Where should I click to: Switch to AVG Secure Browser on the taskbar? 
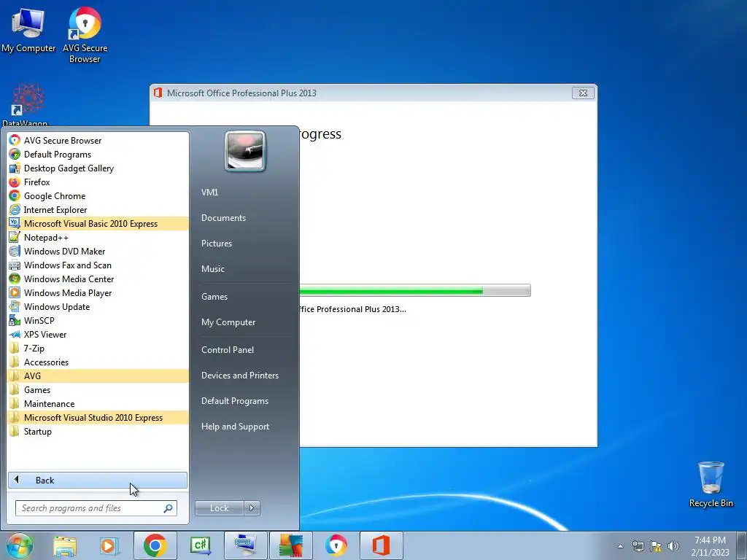tap(336, 545)
